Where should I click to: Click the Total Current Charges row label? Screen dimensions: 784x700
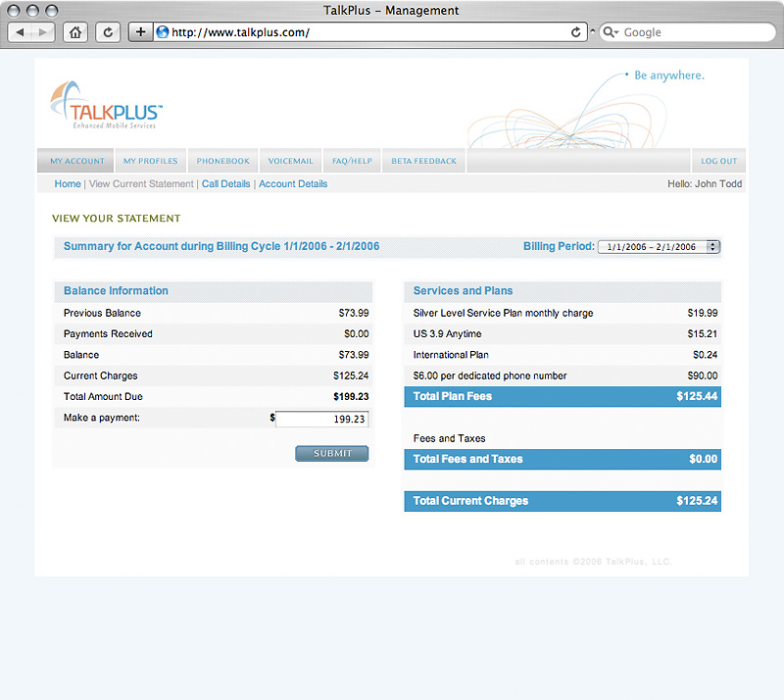click(x=470, y=501)
